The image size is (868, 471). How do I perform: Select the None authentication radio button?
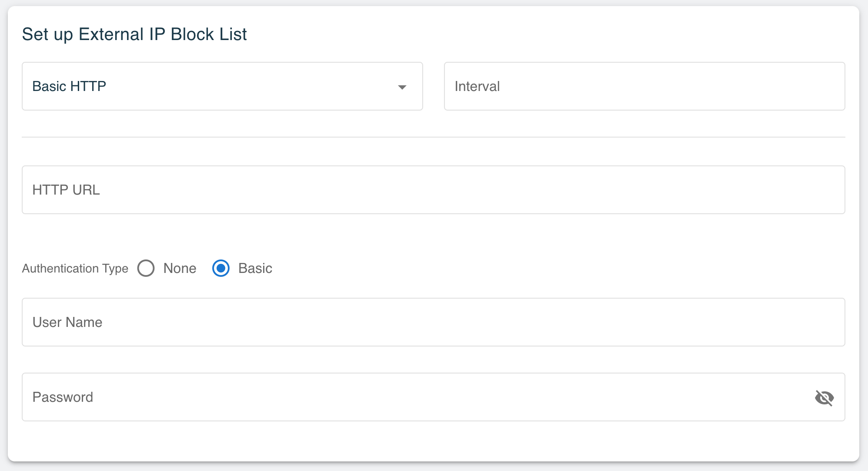click(x=146, y=268)
